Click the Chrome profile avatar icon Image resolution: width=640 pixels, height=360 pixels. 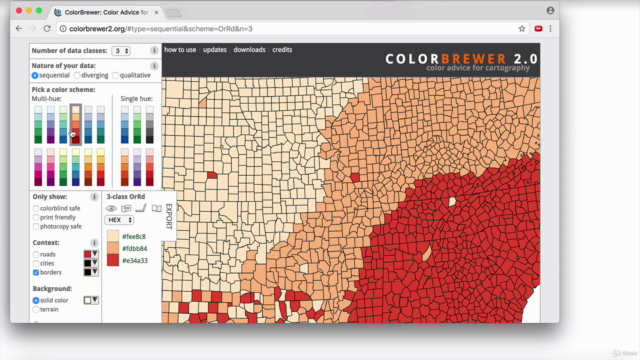pos(550,11)
